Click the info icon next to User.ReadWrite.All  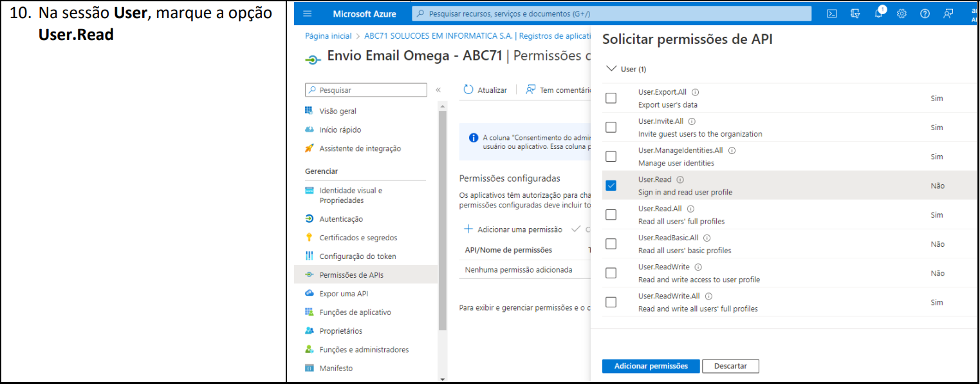click(x=708, y=296)
